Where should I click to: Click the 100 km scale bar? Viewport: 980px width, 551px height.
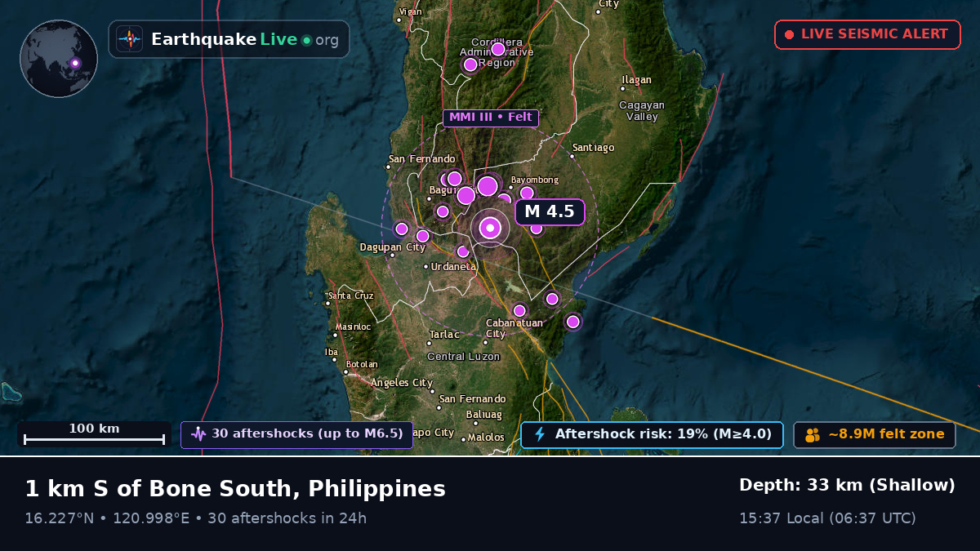(x=94, y=434)
